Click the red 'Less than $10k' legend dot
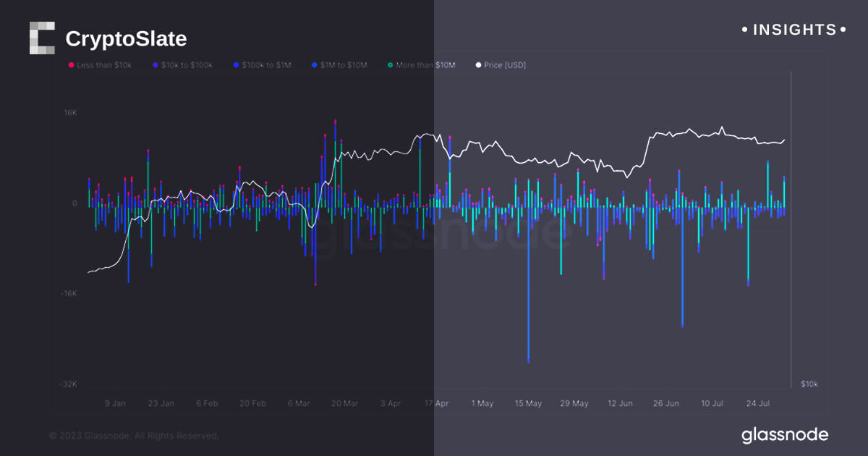Viewport: 868px width, 456px height. [71, 65]
